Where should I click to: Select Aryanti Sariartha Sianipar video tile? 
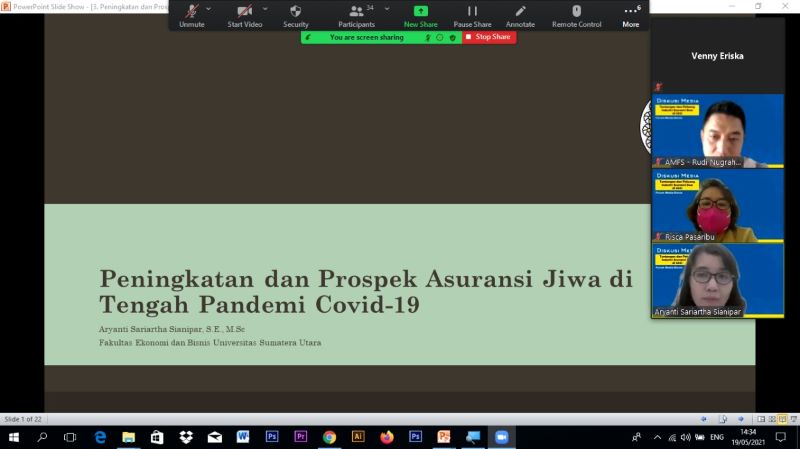(x=717, y=280)
